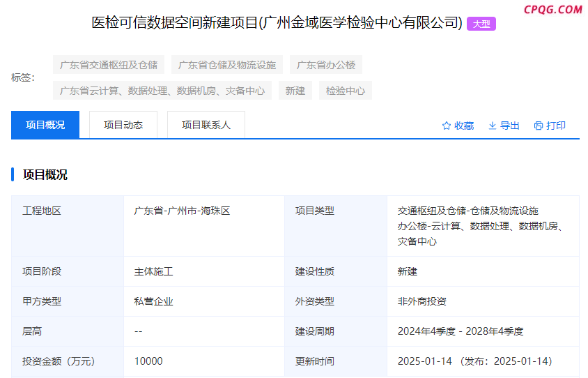Click the star icon next to 收藏
This screenshot has width=588, height=378.
(x=447, y=126)
